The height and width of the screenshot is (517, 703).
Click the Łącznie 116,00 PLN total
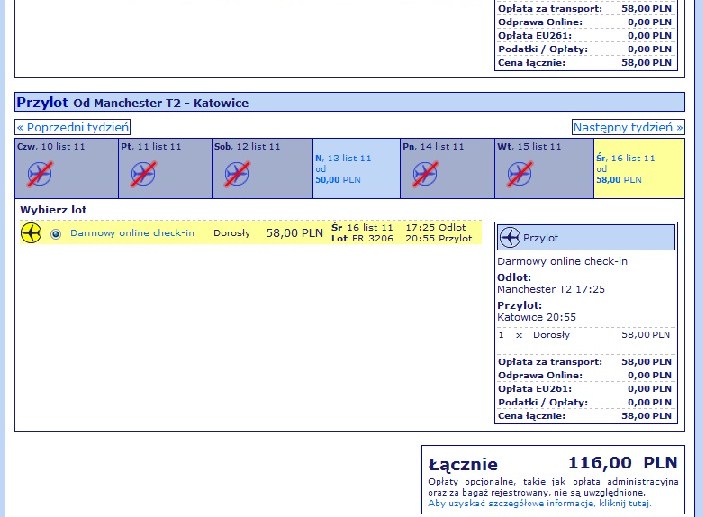[x=553, y=463]
